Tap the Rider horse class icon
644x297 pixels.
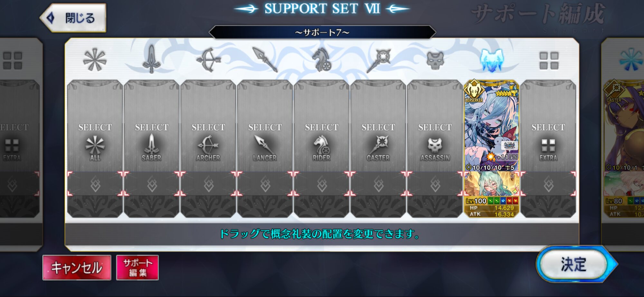(x=322, y=60)
